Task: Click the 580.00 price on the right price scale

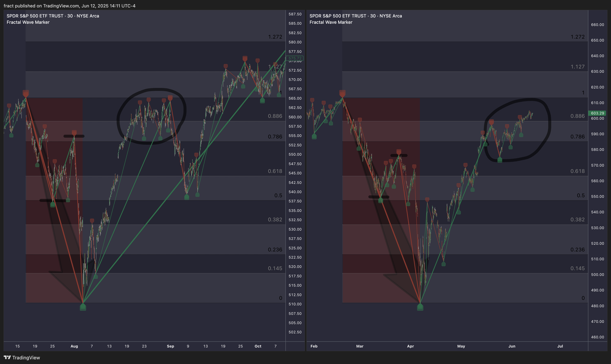Action: (597, 149)
